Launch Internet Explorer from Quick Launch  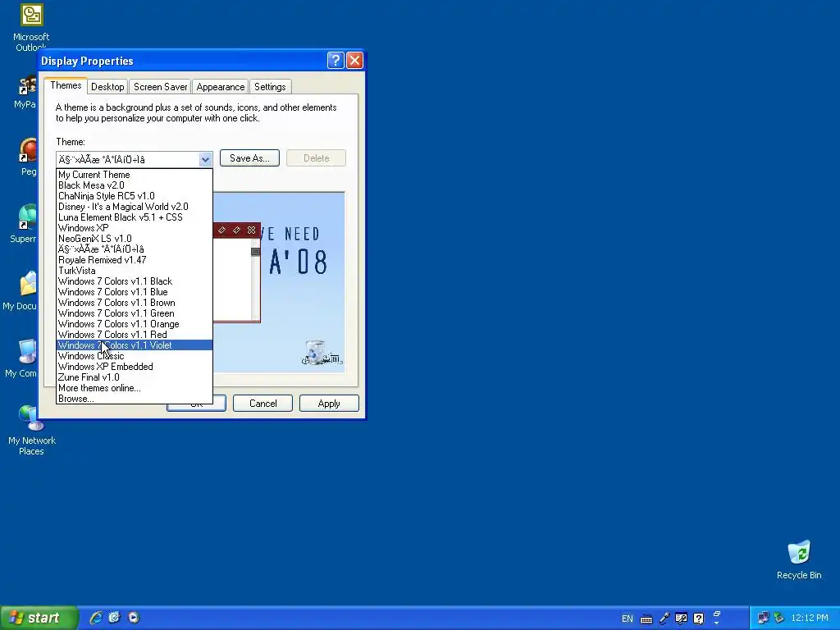pos(96,618)
